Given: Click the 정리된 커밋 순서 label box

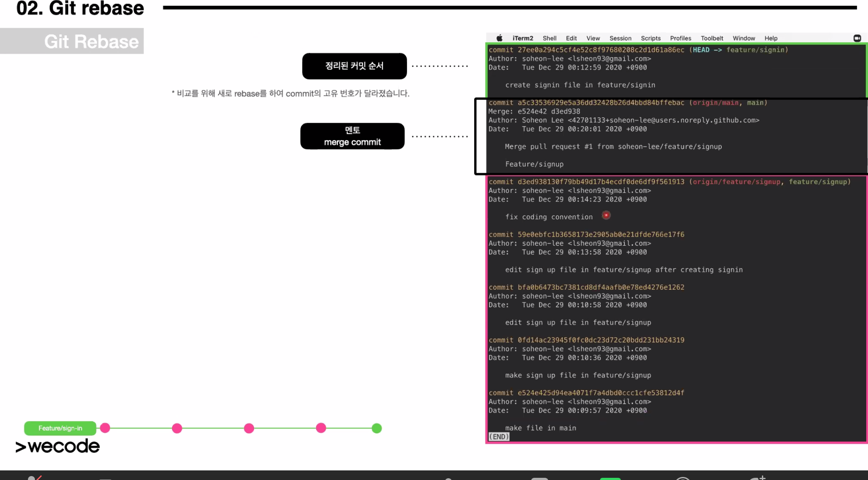Looking at the screenshot, I should [354, 66].
